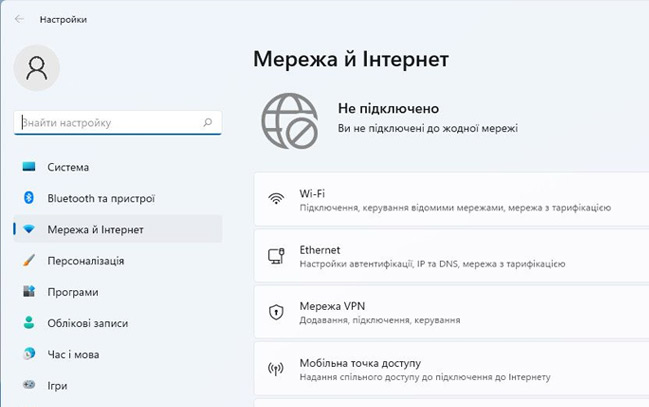Image resolution: width=649 pixels, height=407 pixels.
Task: Click the Мережа й Інтернет page title
Action: 351,59
